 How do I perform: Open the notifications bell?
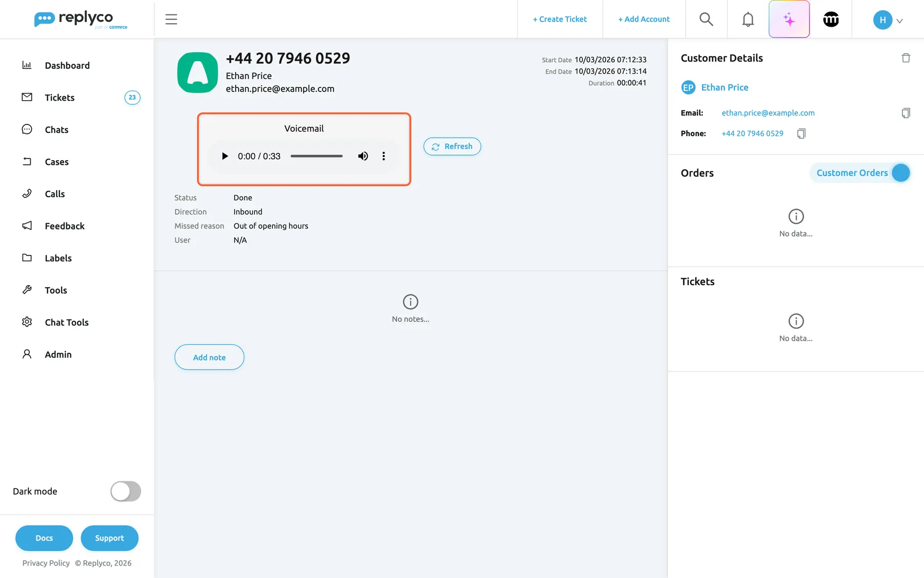(x=748, y=20)
